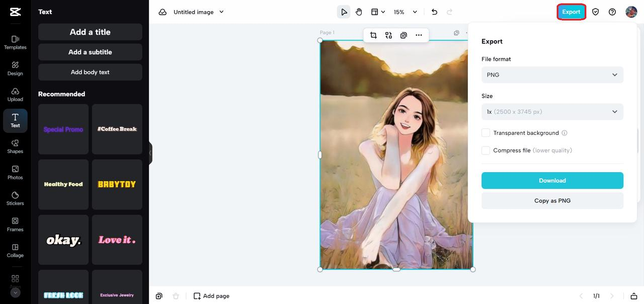Click the CapCut logo icon
Viewport: 644px width, 304px height.
[15, 12]
